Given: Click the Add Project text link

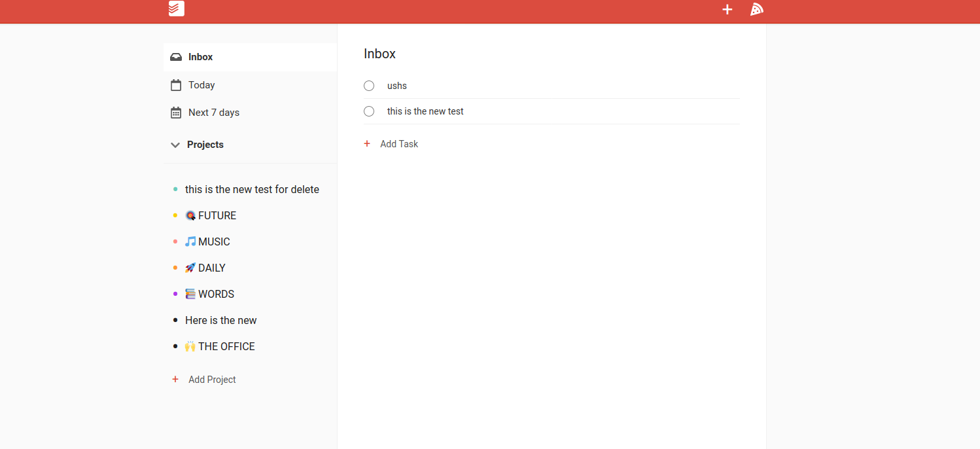Looking at the screenshot, I should [212, 380].
